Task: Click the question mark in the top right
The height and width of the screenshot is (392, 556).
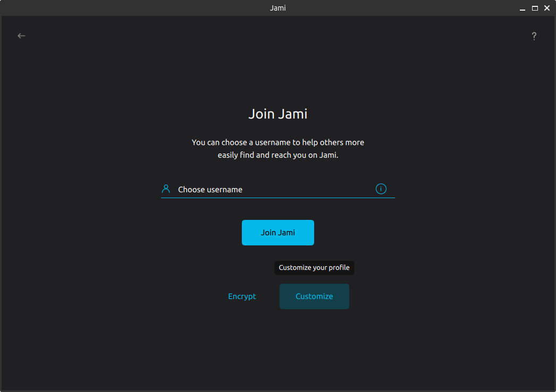Action: [x=534, y=36]
